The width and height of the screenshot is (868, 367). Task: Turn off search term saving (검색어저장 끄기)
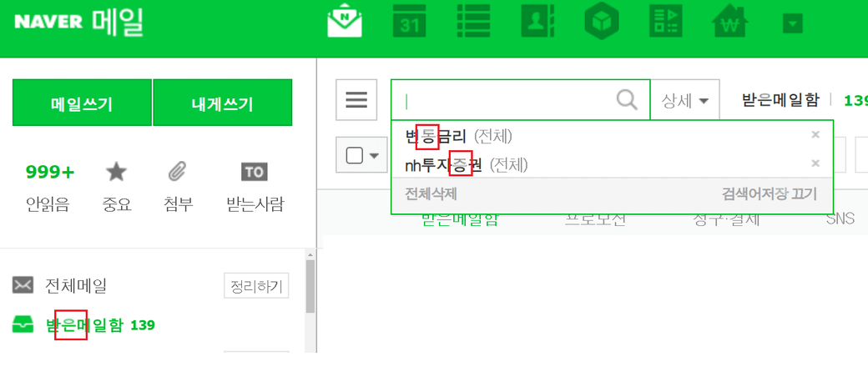(770, 194)
